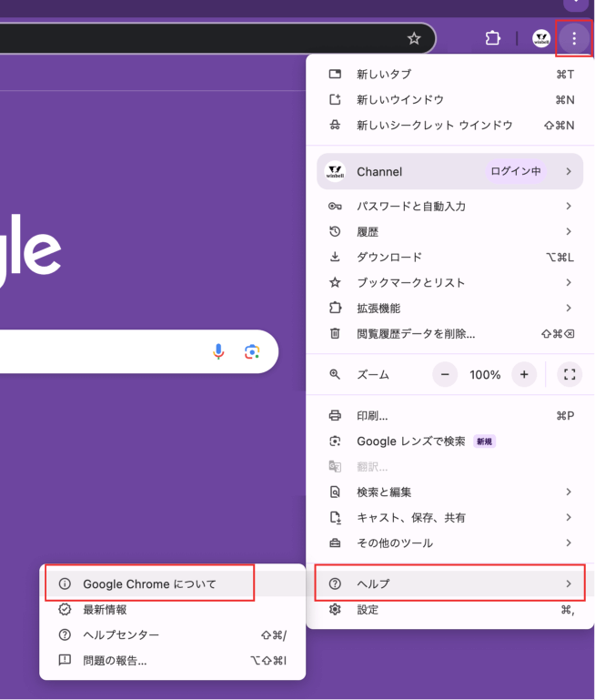595x700 pixels.
Task: Click the info icon beside Google Chrome について
Action: (65, 583)
